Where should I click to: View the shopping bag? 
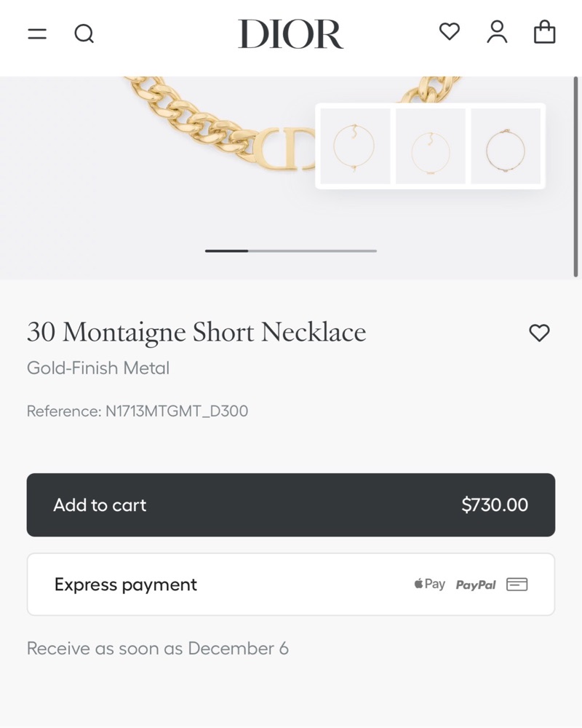tap(544, 32)
